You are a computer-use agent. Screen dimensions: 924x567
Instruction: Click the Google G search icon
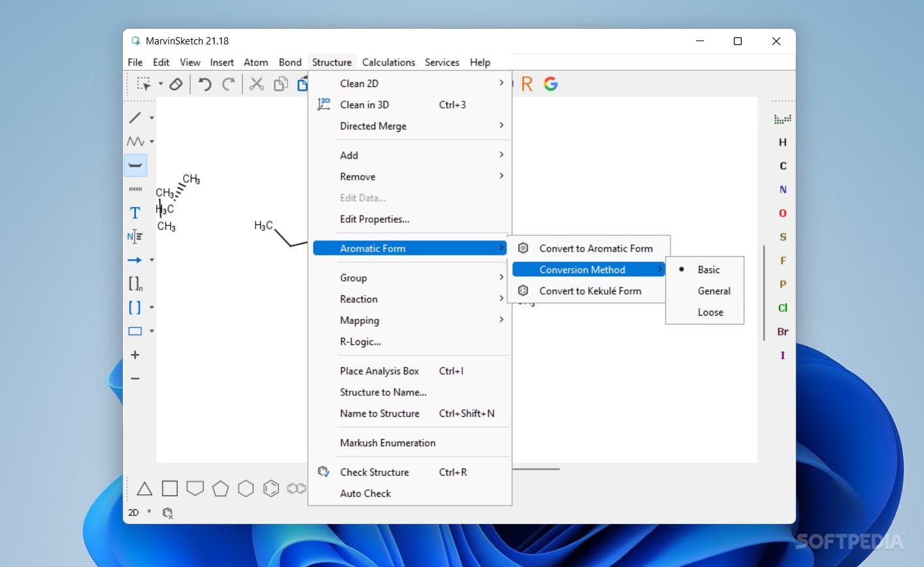pos(551,84)
